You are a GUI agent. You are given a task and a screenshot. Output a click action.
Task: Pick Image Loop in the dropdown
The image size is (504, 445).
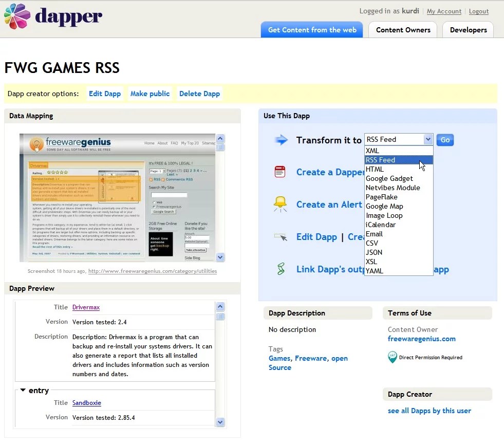click(x=399, y=215)
